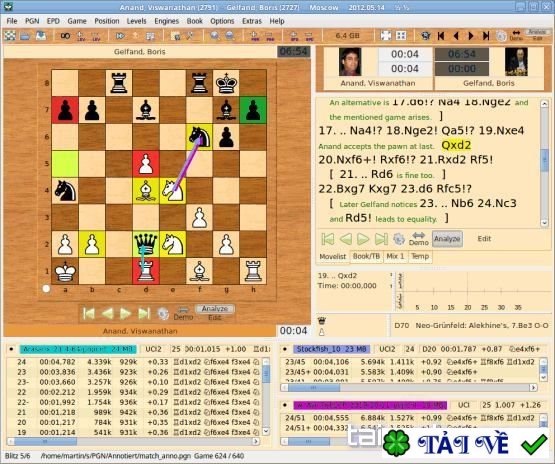Step one move back in top toolbar
The height and width of the screenshot is (464, 555).
pyautogui.click(x=456, y=35)
